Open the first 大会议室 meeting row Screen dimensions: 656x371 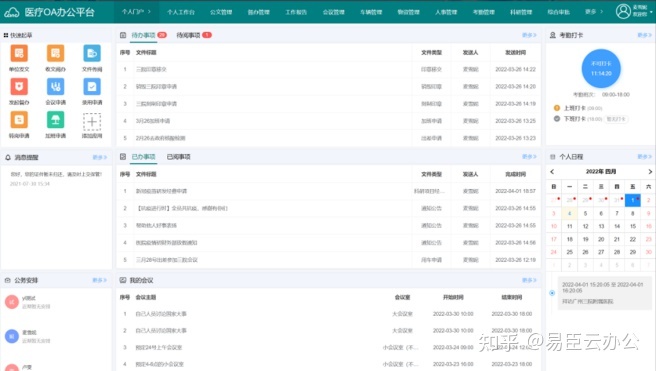pos(328,314)
